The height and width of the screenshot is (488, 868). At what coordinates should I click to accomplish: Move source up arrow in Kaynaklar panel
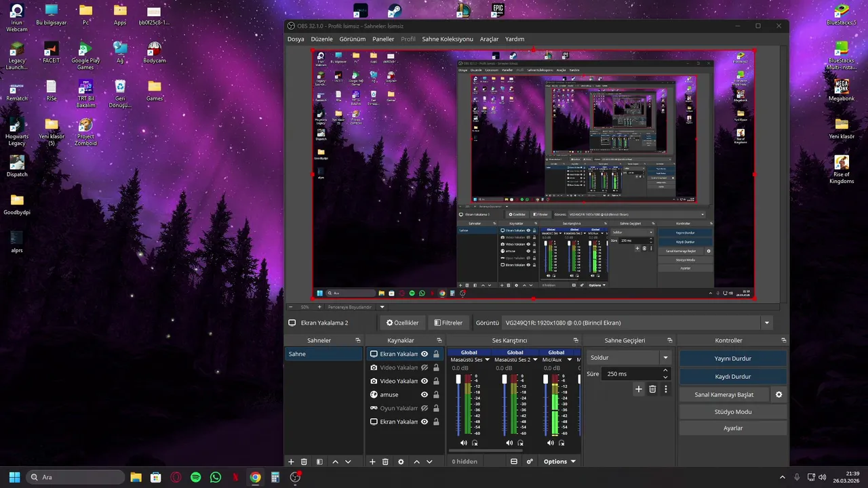coord(416,462)
